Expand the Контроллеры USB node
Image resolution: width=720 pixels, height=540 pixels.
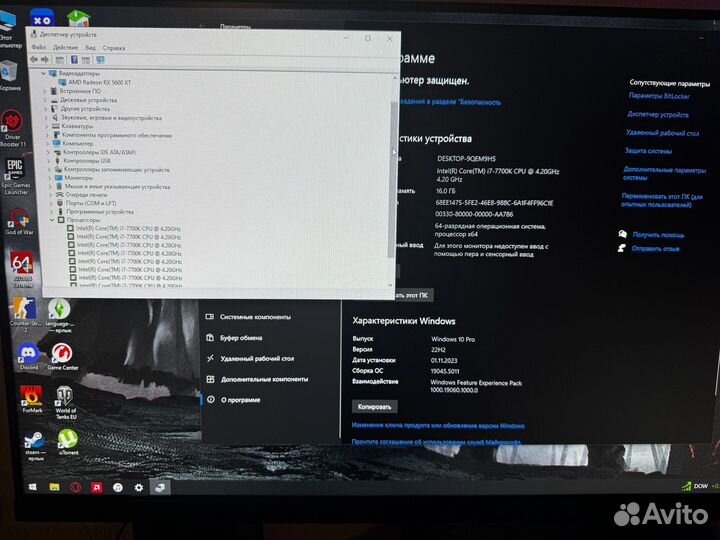47,160
